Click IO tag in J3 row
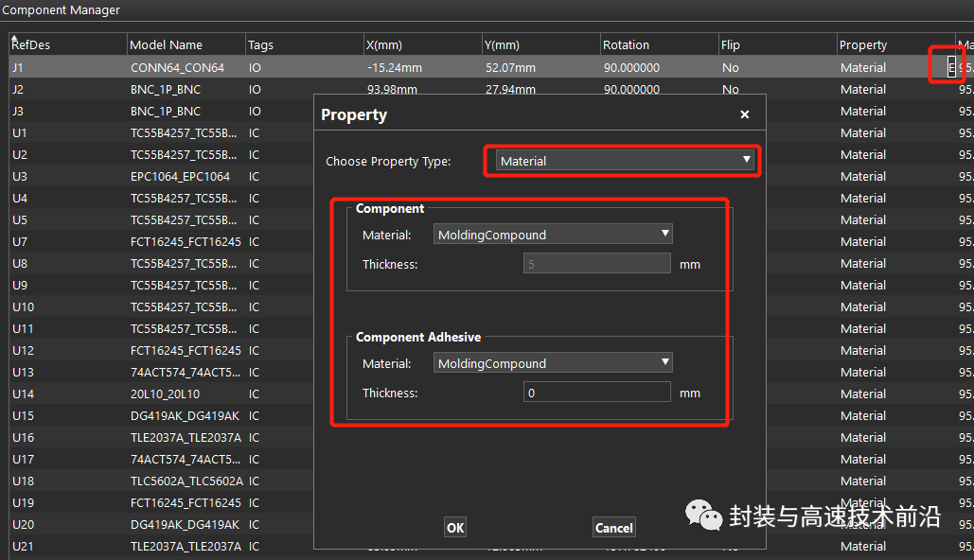 (x=255, y=111)
